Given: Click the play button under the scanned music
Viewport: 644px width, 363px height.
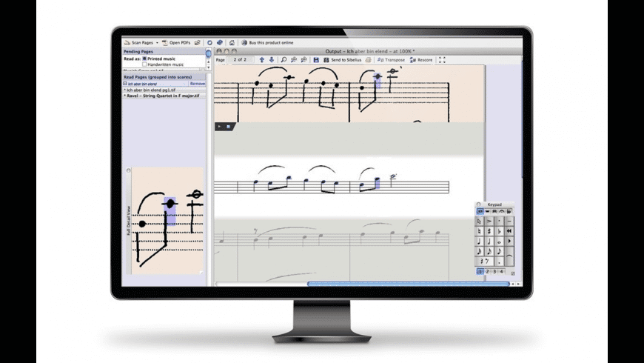Looking at the screenshot, I should tap(219, 127).
